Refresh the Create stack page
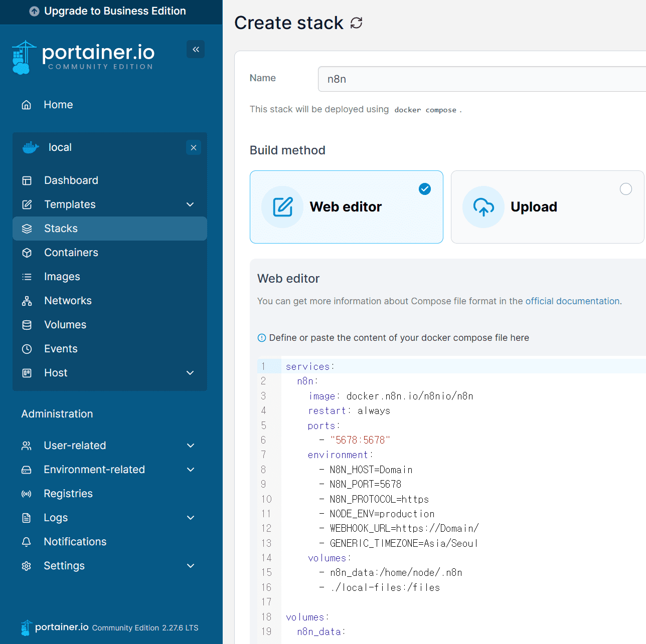The image size is (646, 644). coord(356,23)
